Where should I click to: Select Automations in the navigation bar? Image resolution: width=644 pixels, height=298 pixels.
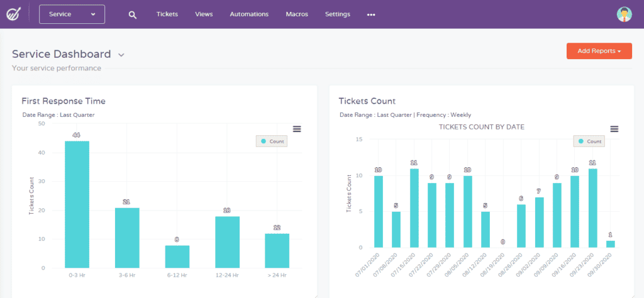(x=249, y=14)
